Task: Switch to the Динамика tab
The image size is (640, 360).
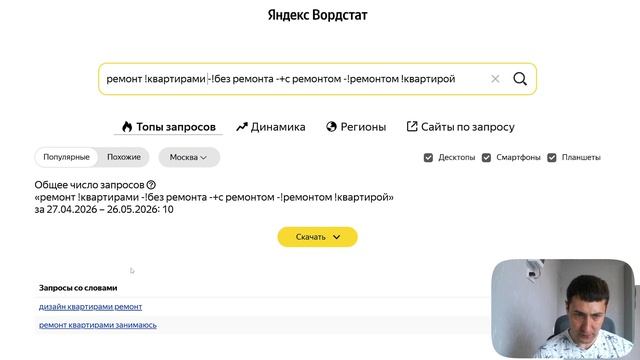Action: click(x=271, y=127)
